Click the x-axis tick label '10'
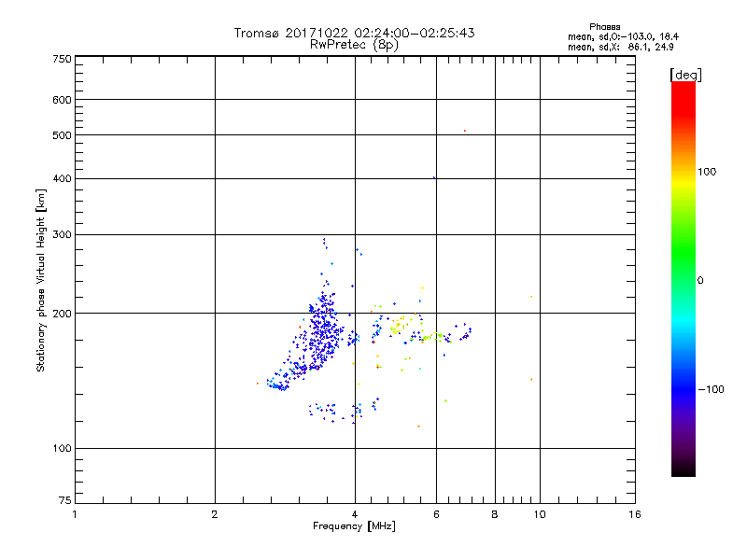Screen dimensions: 747x560 [x=540, y=514]
